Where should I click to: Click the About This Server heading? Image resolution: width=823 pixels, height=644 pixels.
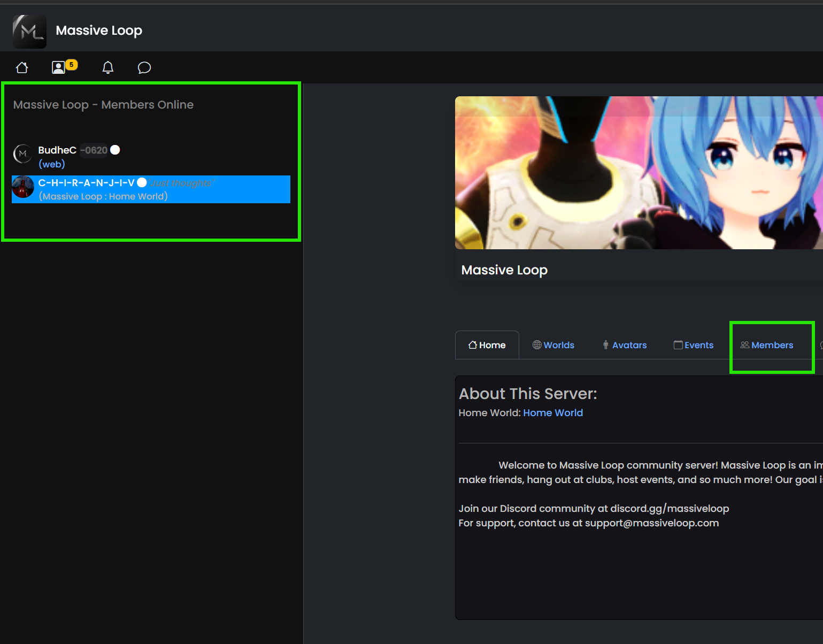pyautogui.click(x=528, y=394)
